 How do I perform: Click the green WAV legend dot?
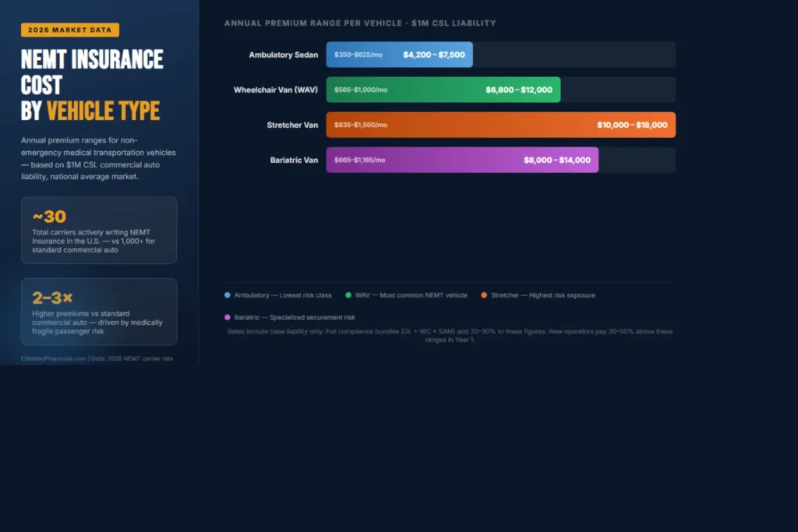tap(348, 295)
